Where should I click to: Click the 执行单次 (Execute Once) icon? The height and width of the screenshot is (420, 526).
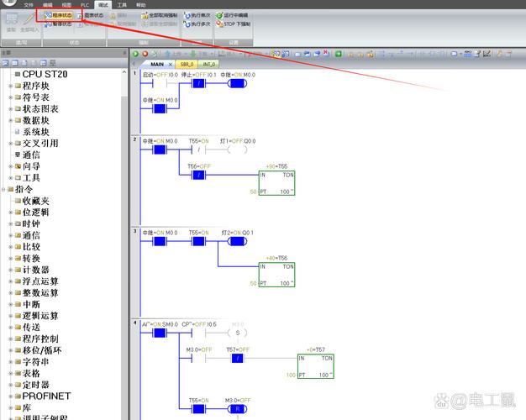coord(187,15)
